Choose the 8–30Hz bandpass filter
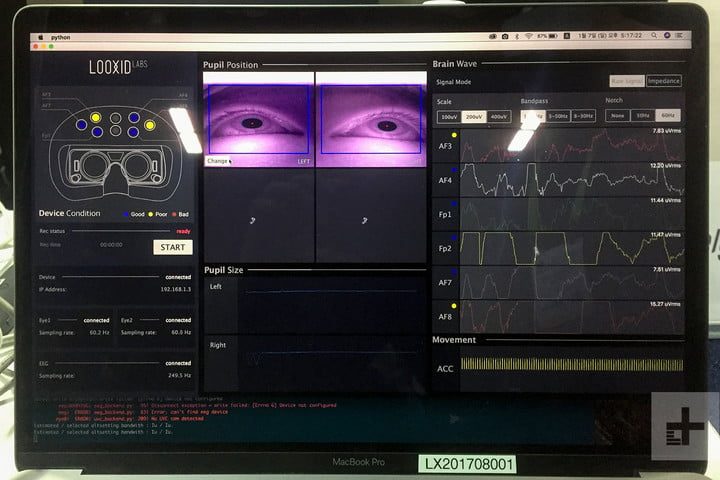720x480 pixels. [583, 117]
